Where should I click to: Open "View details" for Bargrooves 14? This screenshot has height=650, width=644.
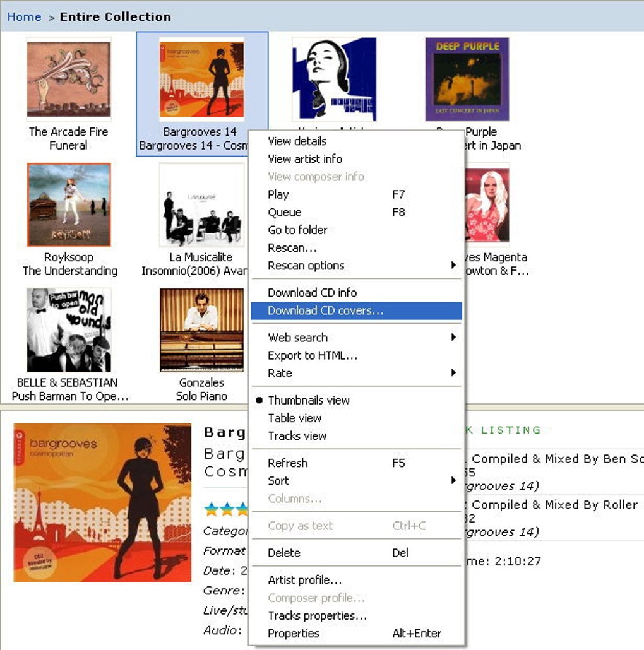pos(296,141)
